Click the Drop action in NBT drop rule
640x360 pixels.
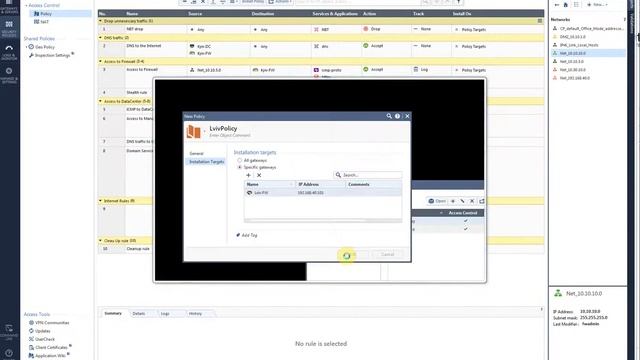(x=372, y=29)
